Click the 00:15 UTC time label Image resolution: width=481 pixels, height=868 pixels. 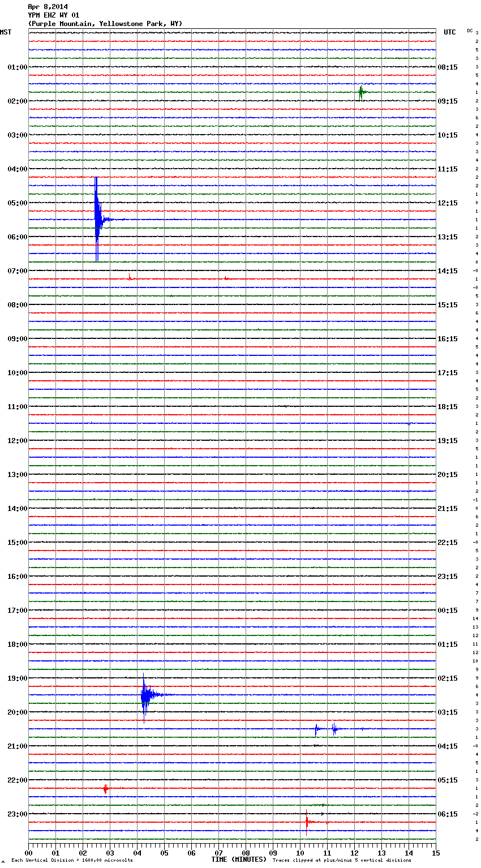(x=448, y=611)
